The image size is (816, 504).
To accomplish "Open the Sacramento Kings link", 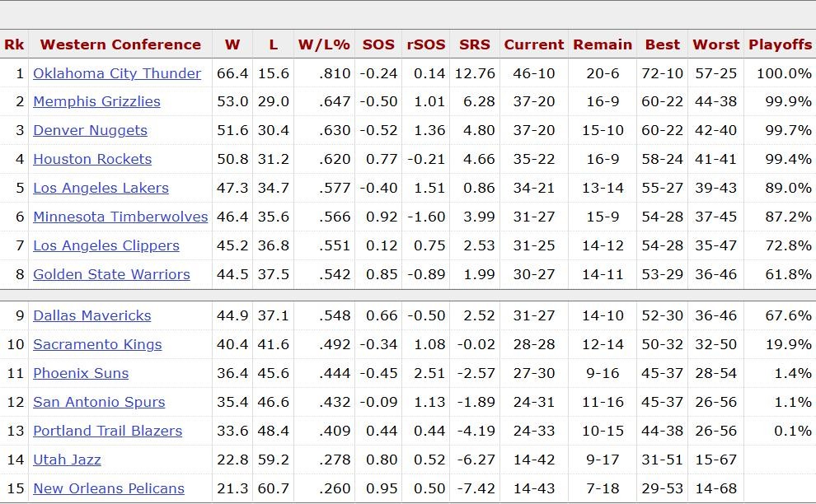I will (97, 344).
